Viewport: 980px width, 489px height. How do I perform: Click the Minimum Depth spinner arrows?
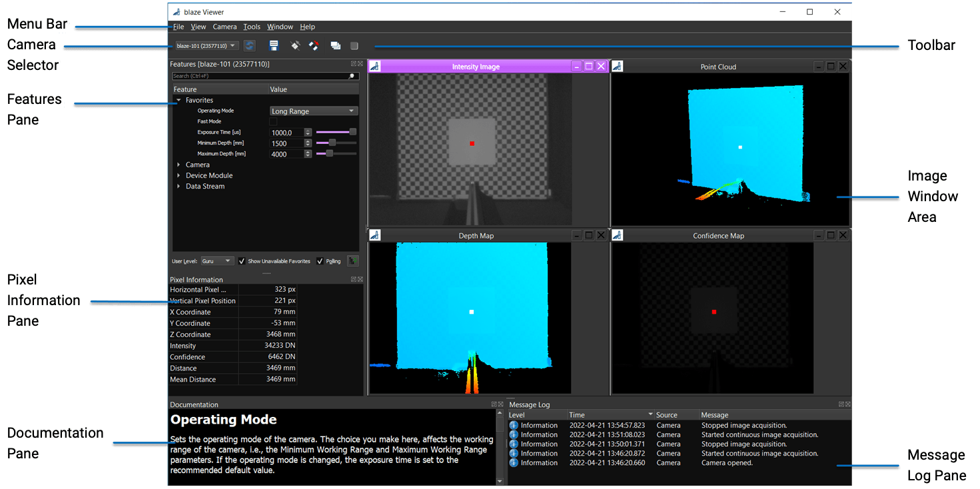click(x=308, y=143)
